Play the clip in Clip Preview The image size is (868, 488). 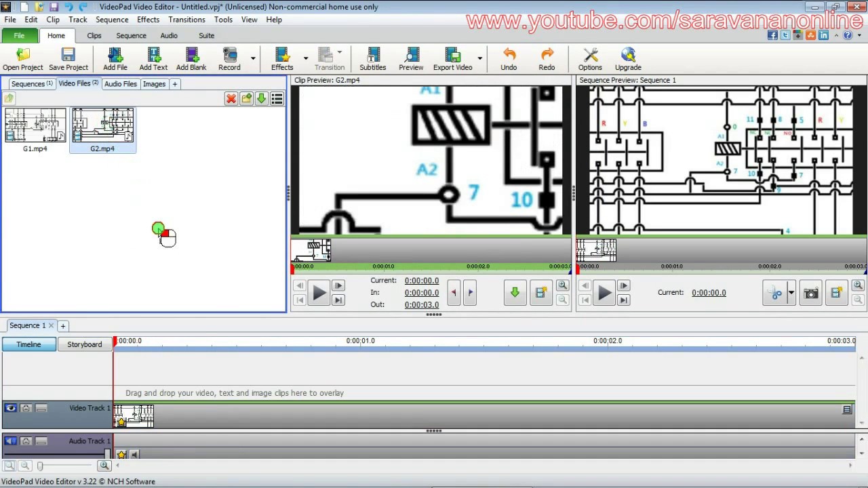point(319,293)
